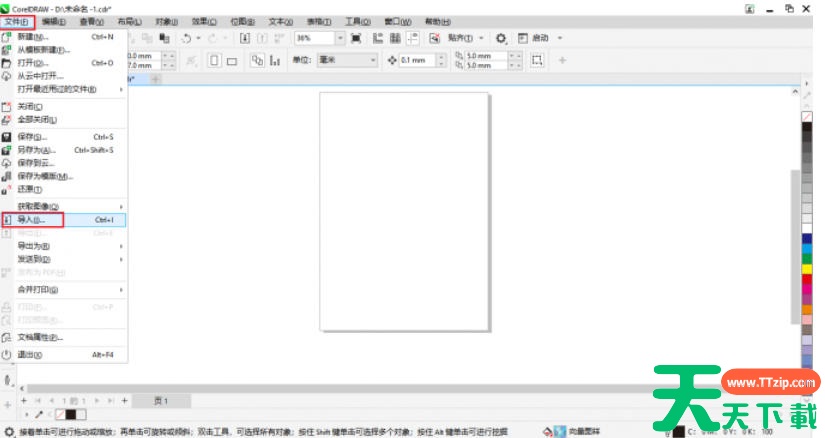The width and height of the screenshot is (825, 438).
Task: Click the nudge distance 0.1 mm field
Action: tap(417, 60)
